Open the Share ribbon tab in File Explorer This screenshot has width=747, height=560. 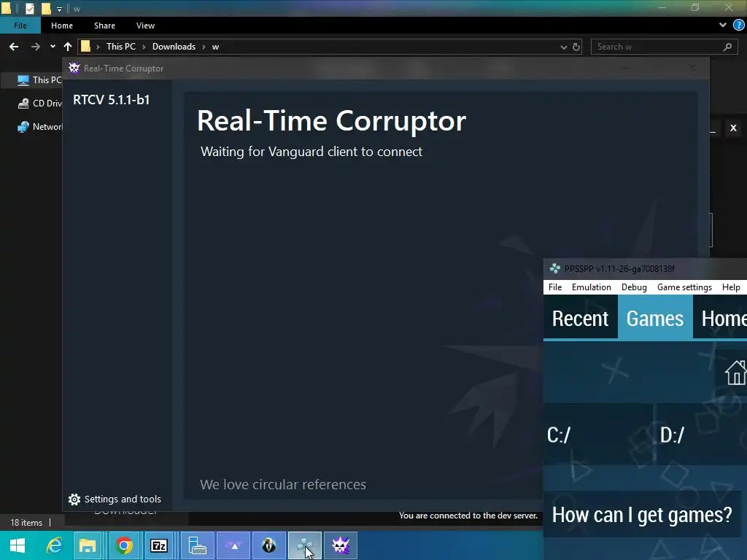104,26
